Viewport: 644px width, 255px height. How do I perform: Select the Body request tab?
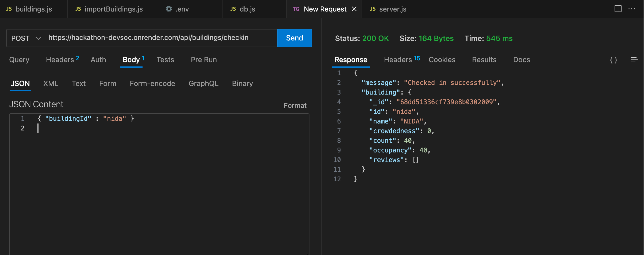tap(133, 59)
